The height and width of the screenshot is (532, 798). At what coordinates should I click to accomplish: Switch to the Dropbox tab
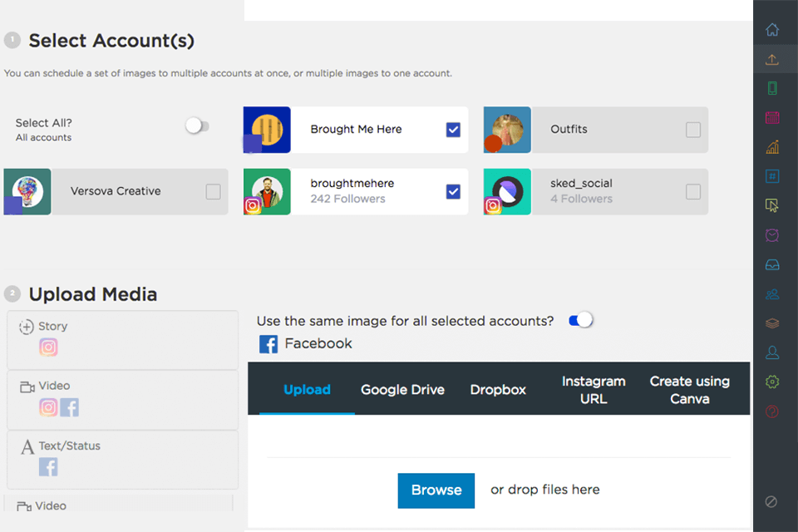[x=498, y=390]
